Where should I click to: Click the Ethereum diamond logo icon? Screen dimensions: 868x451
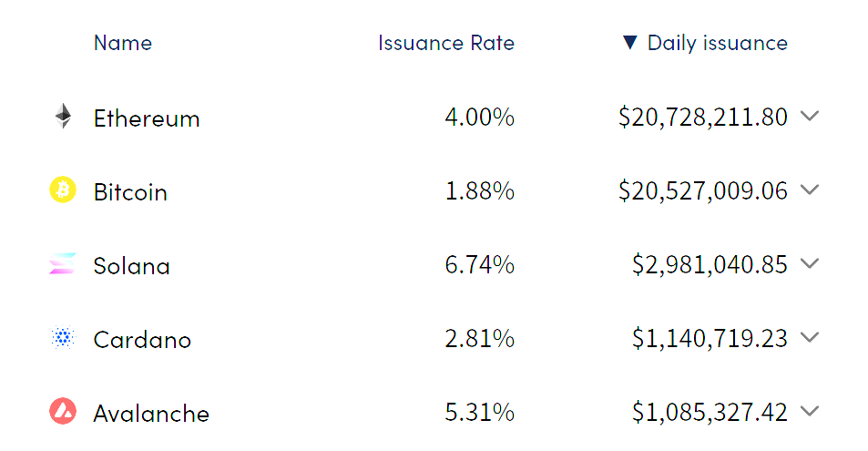(x=63, y=117)
